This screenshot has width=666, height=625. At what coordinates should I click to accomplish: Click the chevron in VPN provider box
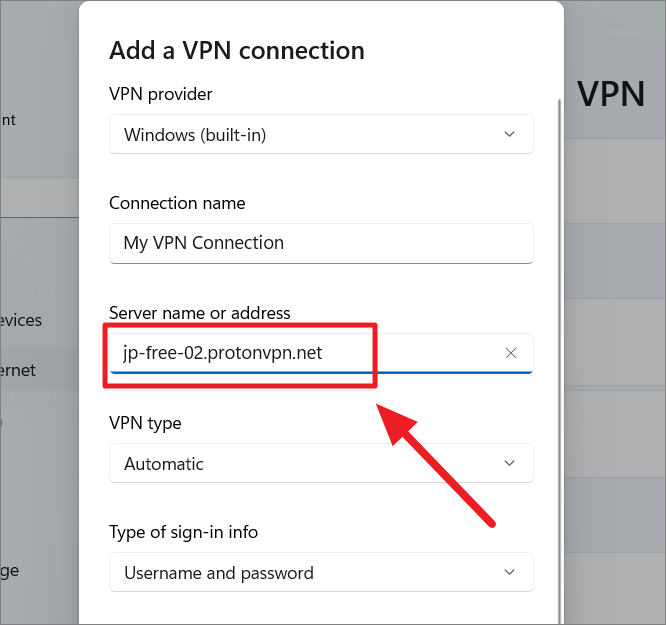(x=509, y=134)
